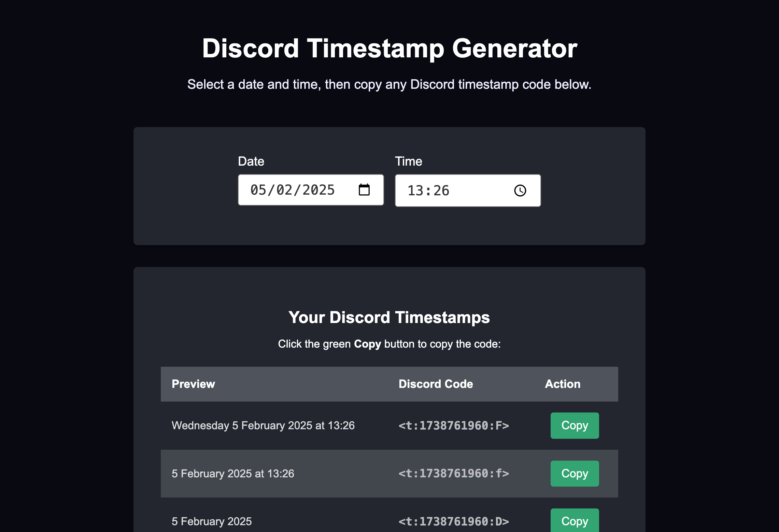Select the month portion 02 in Date field
This screenshot has width=779, height=532.
tap(284, 190)
